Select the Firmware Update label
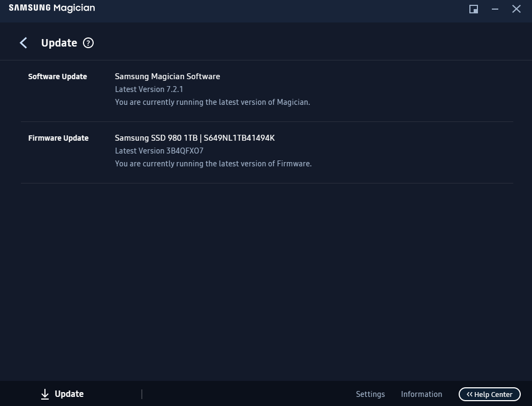 (58, 138)
